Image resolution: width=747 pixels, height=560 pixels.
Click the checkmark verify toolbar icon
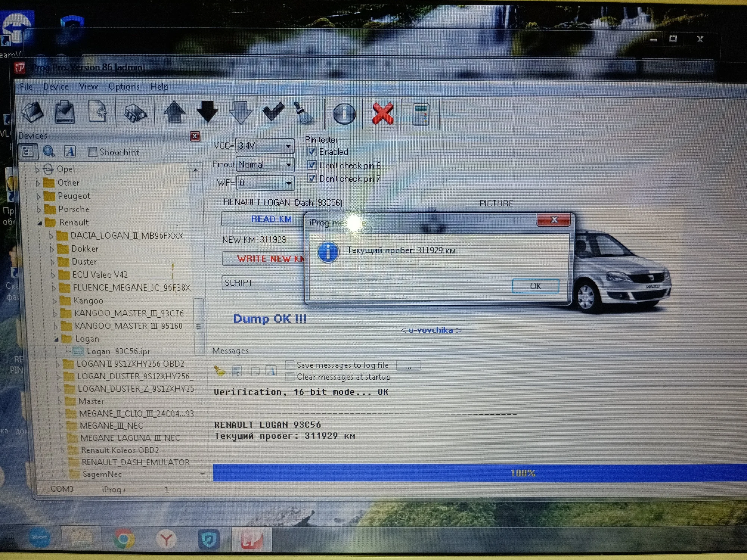point(273,112)
